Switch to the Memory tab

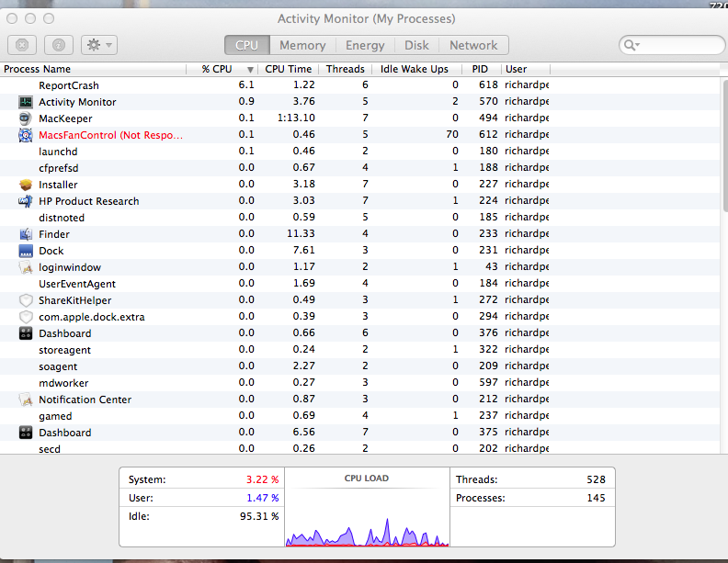(x=302, y=45)
